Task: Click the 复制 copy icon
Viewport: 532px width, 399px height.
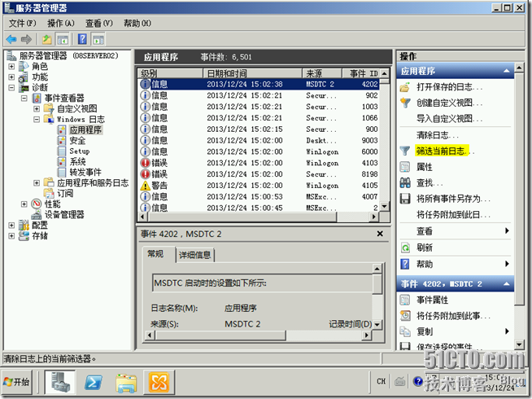Action: point(405,331)
